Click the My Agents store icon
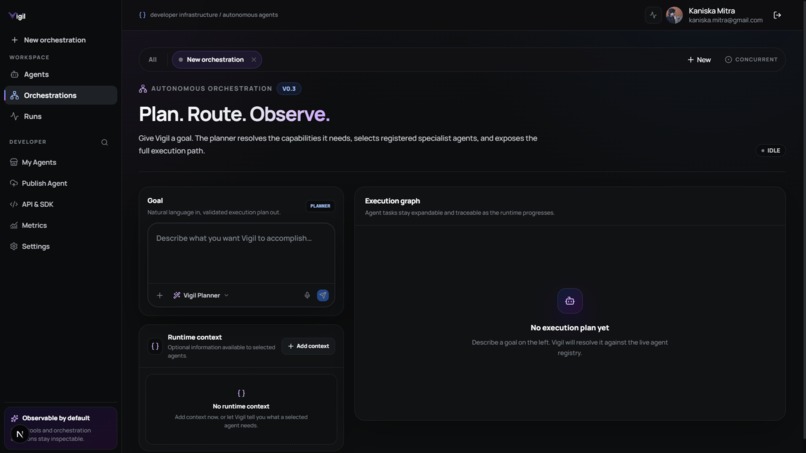The height and width of the screenshot is (453, 806). 14,162
